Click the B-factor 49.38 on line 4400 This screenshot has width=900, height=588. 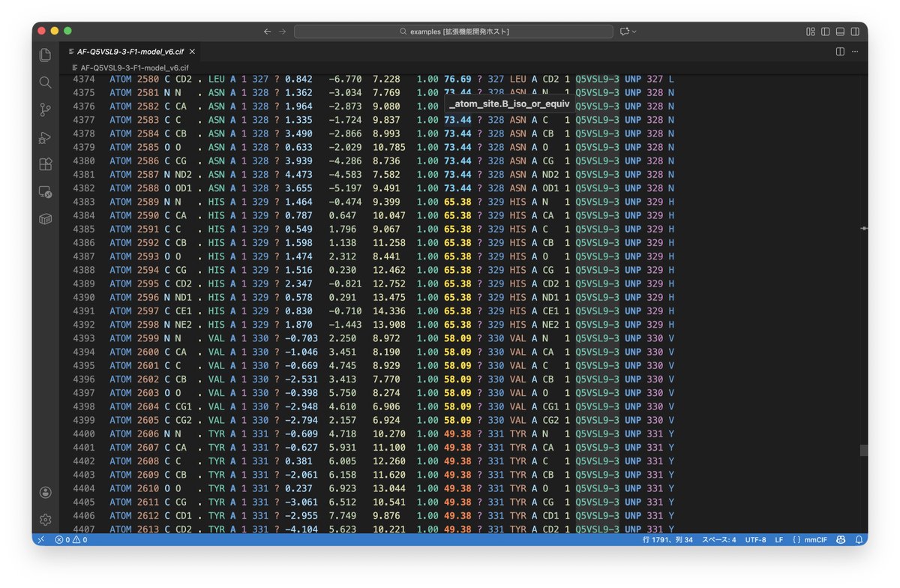pos(457,433)
